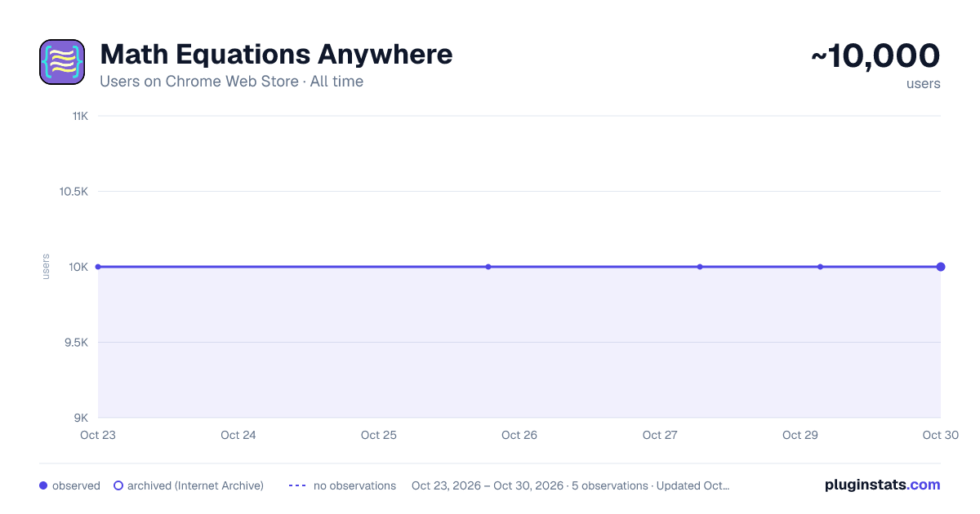The height and width of the screenshot is (514, 980).
Task: Click the 'users' label under the count
Action: [x=924, y=83]
